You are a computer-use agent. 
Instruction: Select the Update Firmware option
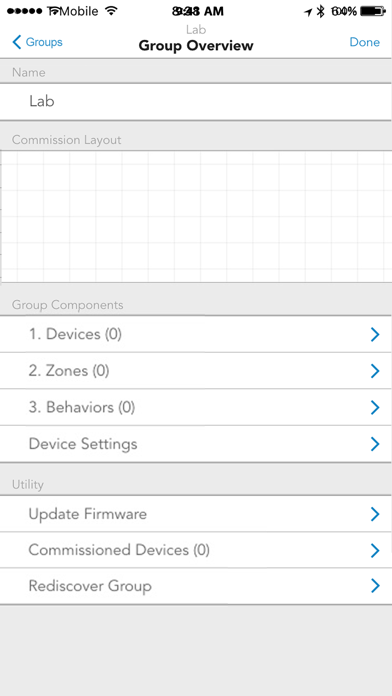coord(196,514)
